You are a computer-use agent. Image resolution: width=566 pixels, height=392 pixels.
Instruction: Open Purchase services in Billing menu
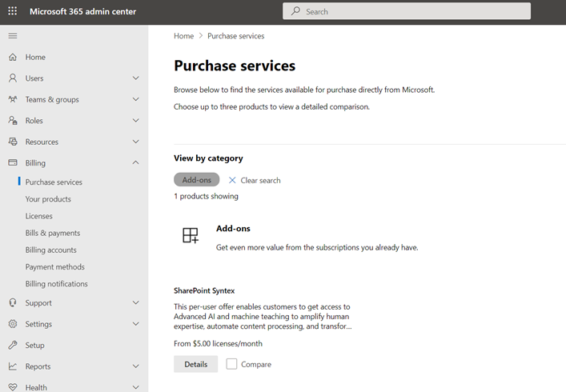click(54, 182)
